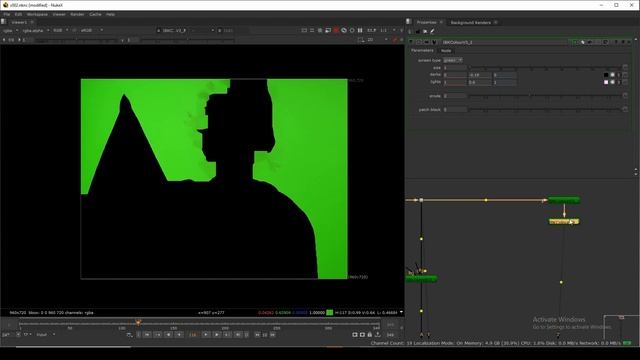The image size is (640, 360).
Task: Click the patch black value field
Action: [455, 109]
